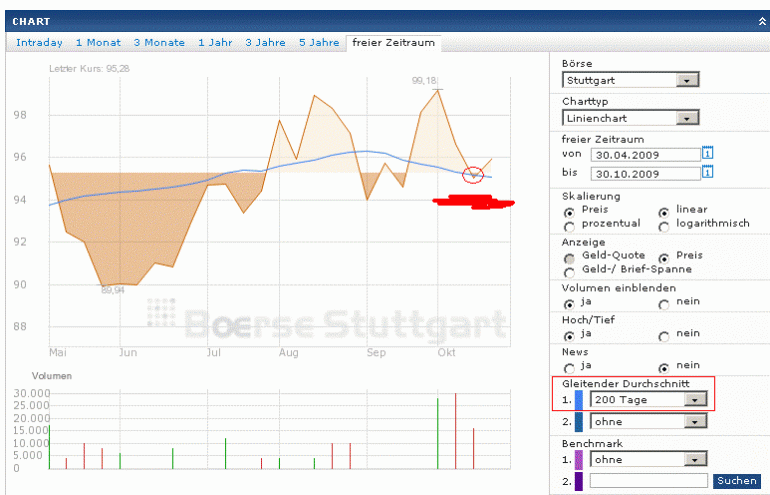Click the light blue swatch of moving average 1
Viewport: 770px width, 495px height.
578,400
